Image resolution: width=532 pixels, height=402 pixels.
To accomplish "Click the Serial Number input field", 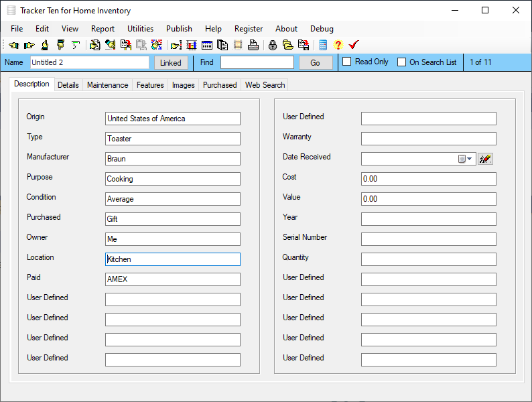I will (428, 239).
